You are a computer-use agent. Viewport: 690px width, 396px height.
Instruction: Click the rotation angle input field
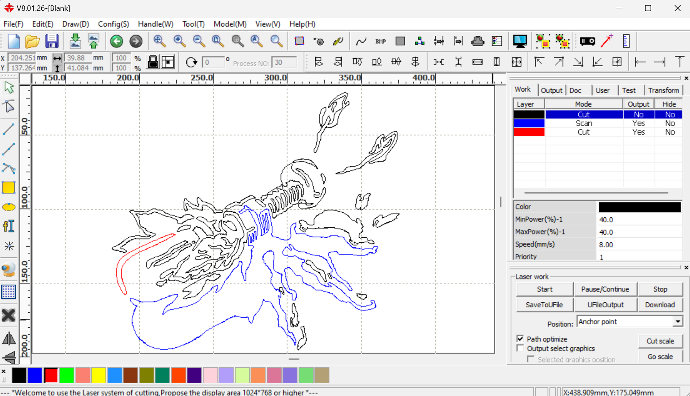click(213, 62)
